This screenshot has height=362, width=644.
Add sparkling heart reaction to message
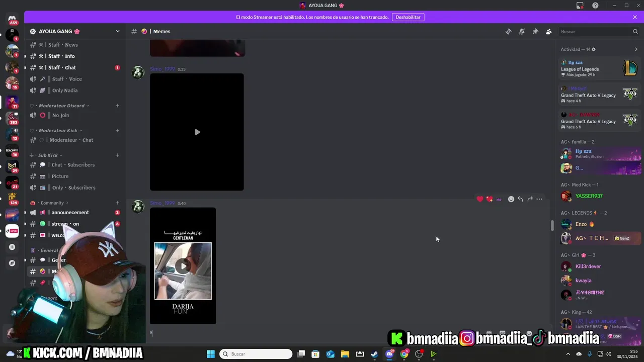[490, 199]
